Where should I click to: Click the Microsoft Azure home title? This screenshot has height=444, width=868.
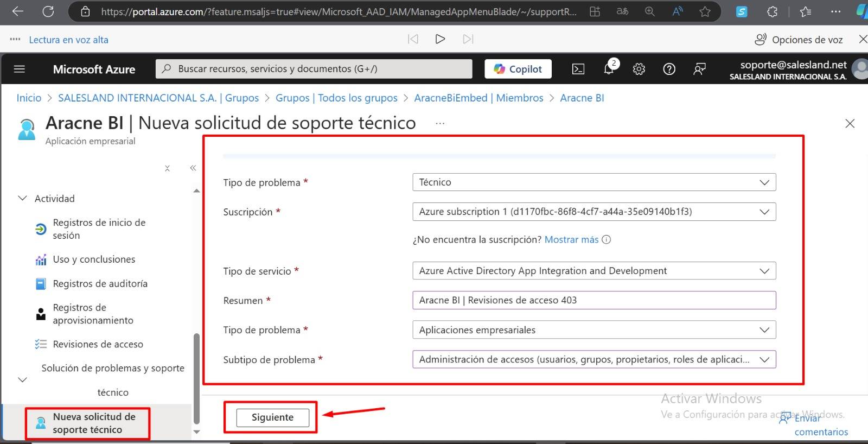pyautogui.click(x=94, y=69)
